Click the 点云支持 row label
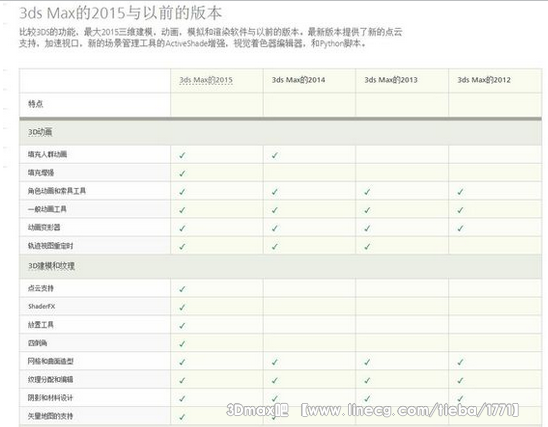 coord(41,288)
